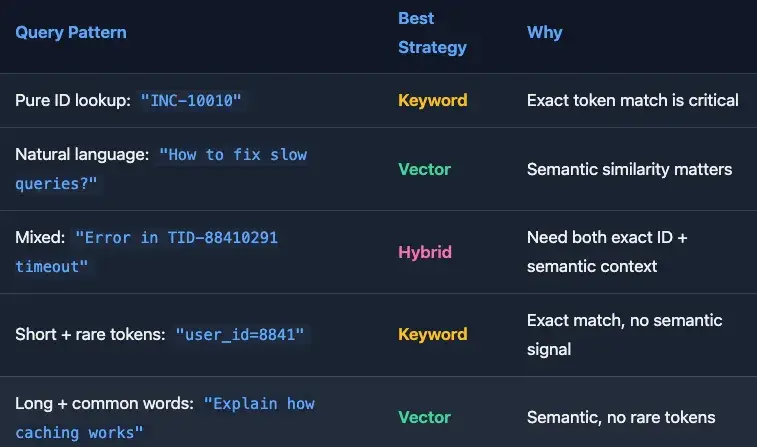Click the "Semantic, no rare tokens" explanation
The height and width of the screenshot is (447, 757).
(621, 417)
